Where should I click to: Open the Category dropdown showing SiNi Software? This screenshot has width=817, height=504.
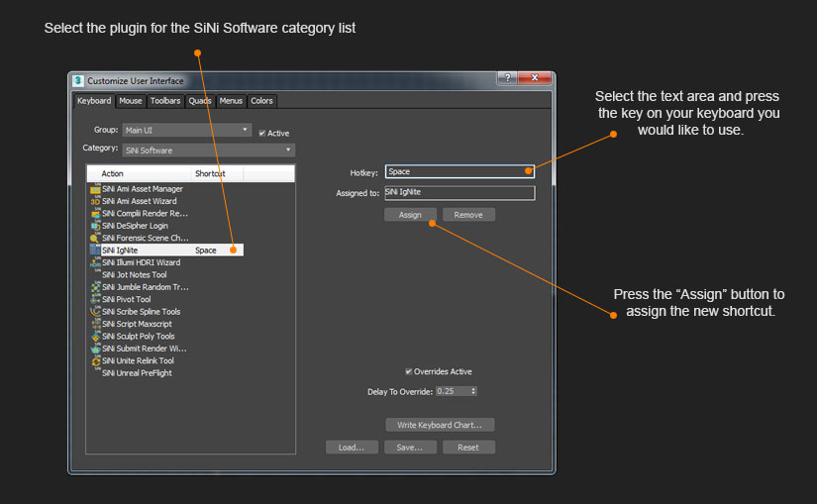click(x=208, y=151)
